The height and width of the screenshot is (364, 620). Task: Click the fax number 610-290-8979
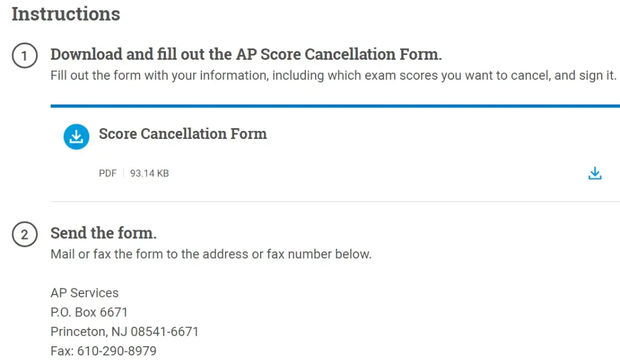pyautogui.click(x=117, y=351)
